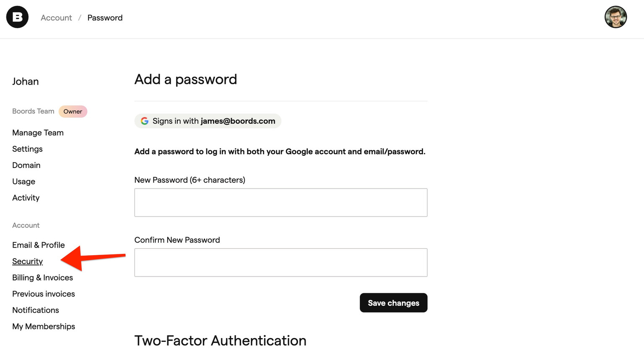
Task: Click the Google sign-in icon
Action: coord(144,121)
